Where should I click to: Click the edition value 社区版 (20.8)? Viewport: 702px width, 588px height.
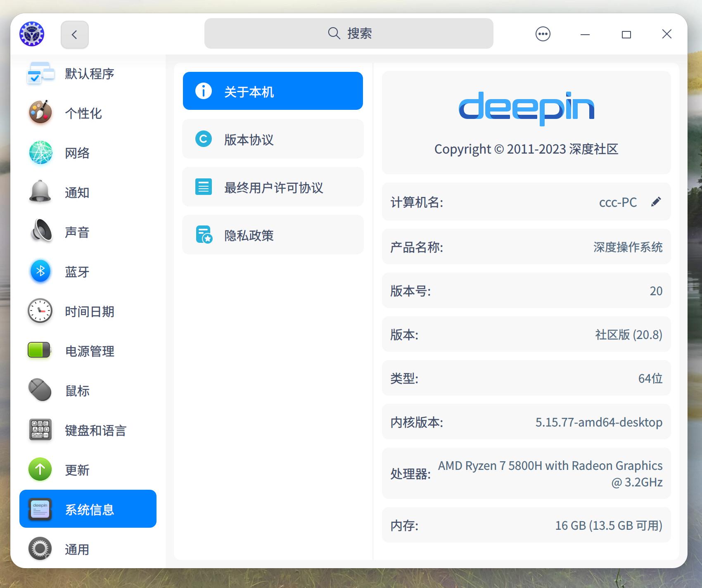[628, 334]
